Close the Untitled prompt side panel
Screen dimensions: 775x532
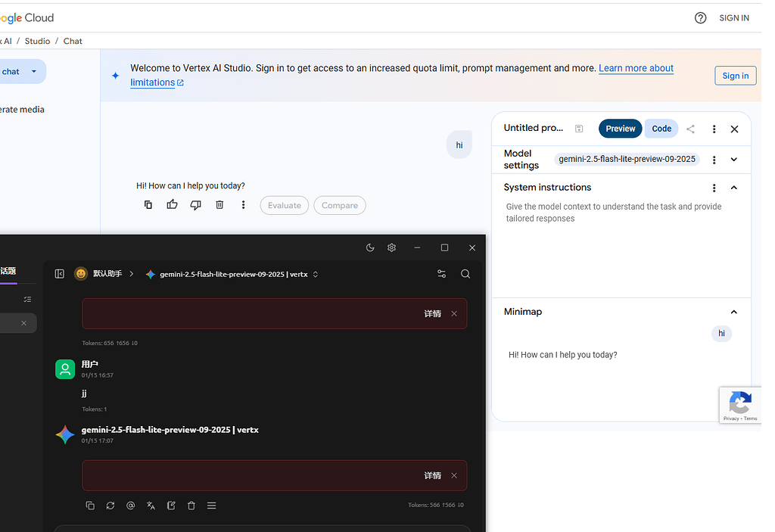tap(734, 129)
